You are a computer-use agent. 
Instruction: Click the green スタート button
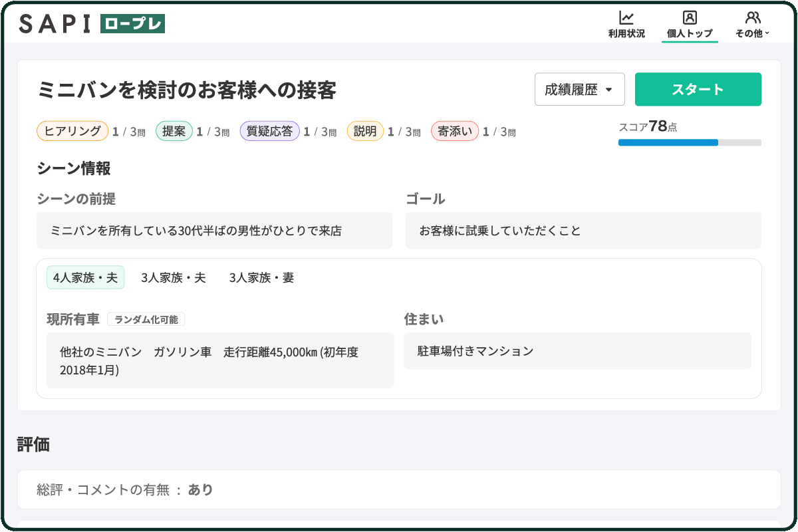(698, 89)
